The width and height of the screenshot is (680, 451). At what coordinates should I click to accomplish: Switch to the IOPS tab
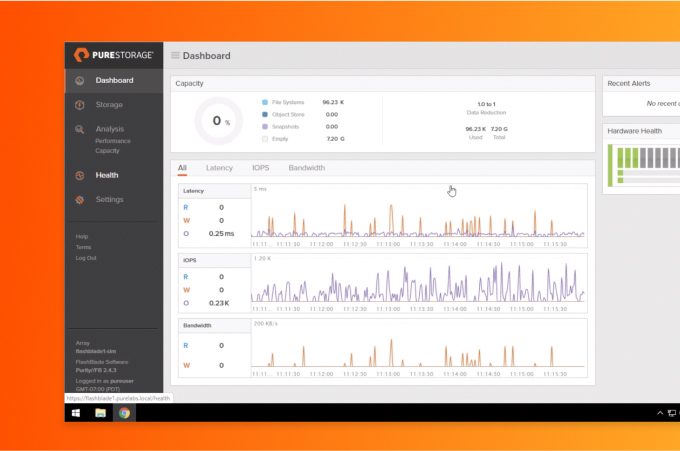coord(260,168)
